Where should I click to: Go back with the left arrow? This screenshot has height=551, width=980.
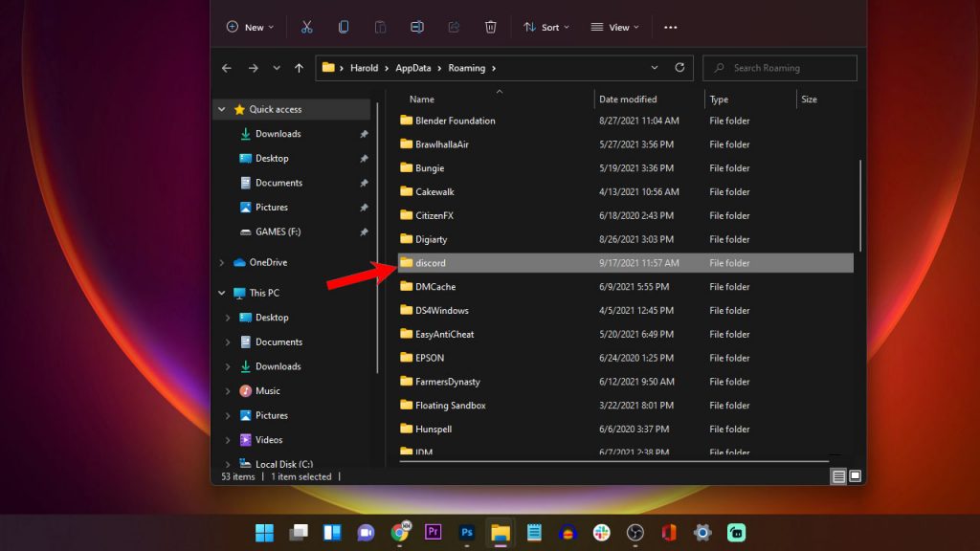click(227, 68)
